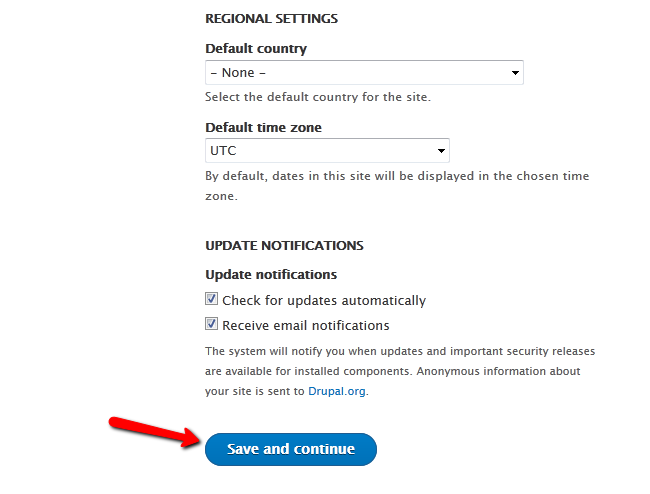
Task: Click the Default country dropdown arrow
Action: (515, 73)
